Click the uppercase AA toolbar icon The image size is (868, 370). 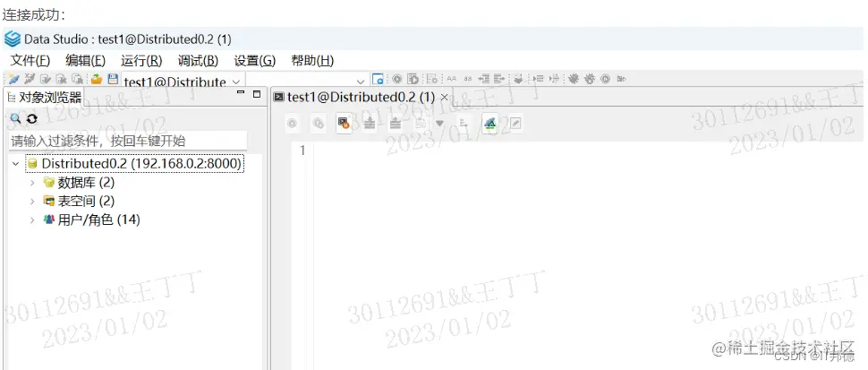click(x=452, y=79)
